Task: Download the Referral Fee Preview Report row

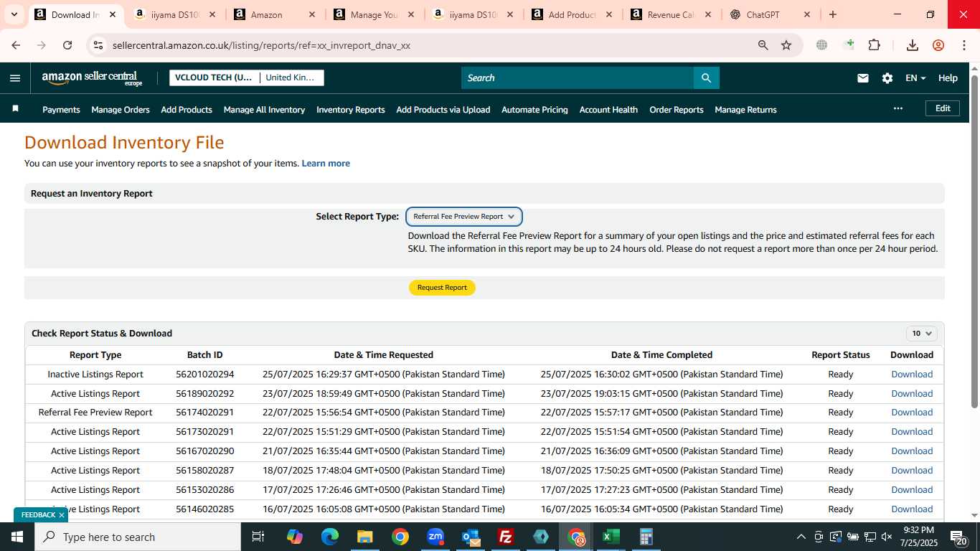Action: click(912, 413)
